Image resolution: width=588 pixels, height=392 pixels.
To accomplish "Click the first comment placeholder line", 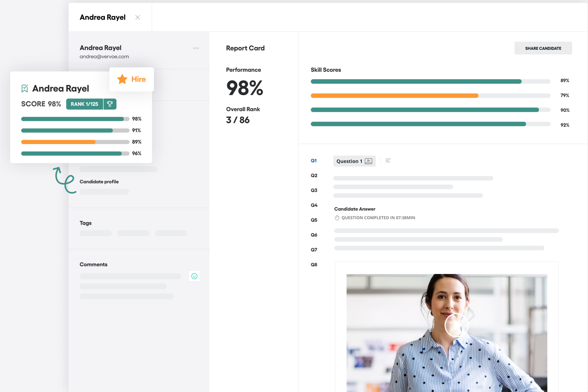I will [130, 276].
